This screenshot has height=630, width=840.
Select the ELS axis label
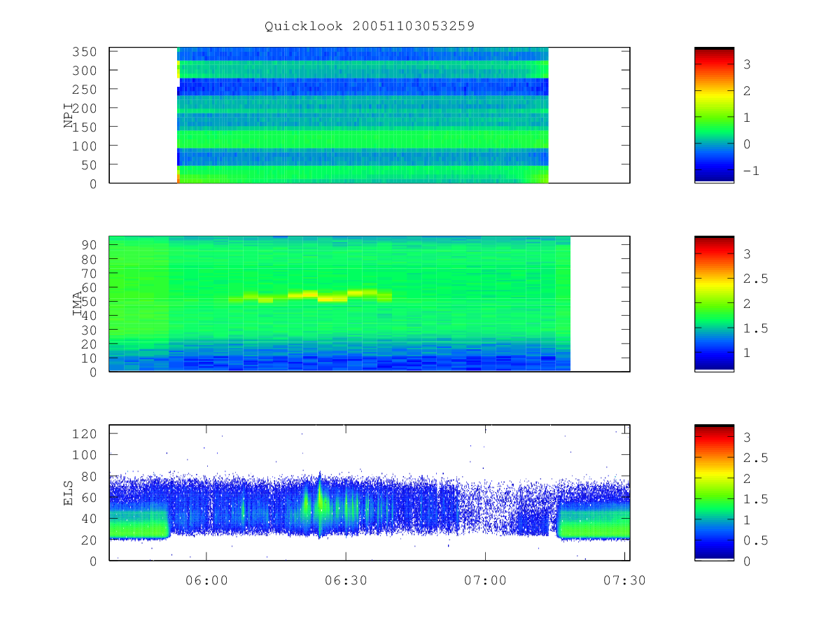coord(69,493)
